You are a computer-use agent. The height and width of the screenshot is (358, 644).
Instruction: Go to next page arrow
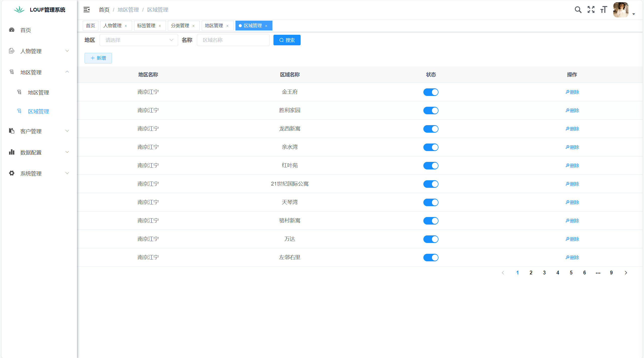pos(626,273)
